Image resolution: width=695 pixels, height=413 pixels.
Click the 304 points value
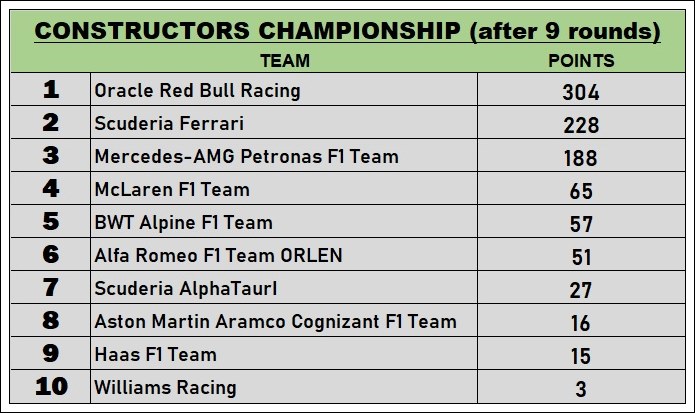(581, 92)
